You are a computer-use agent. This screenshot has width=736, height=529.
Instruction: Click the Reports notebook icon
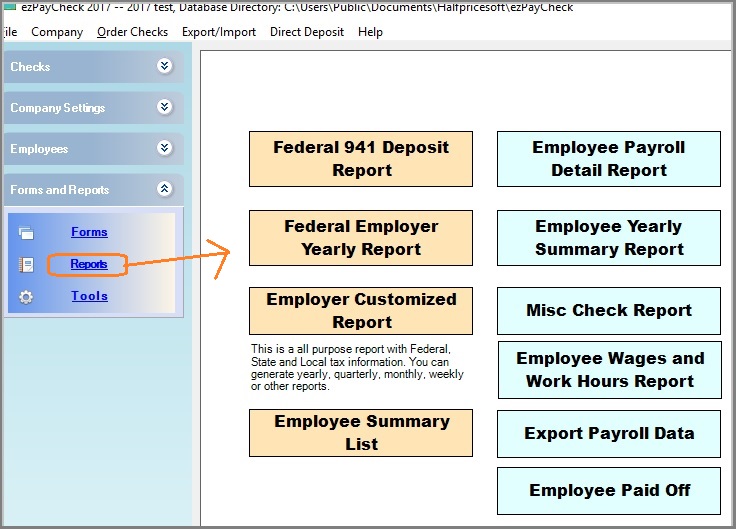pos(27,265)
